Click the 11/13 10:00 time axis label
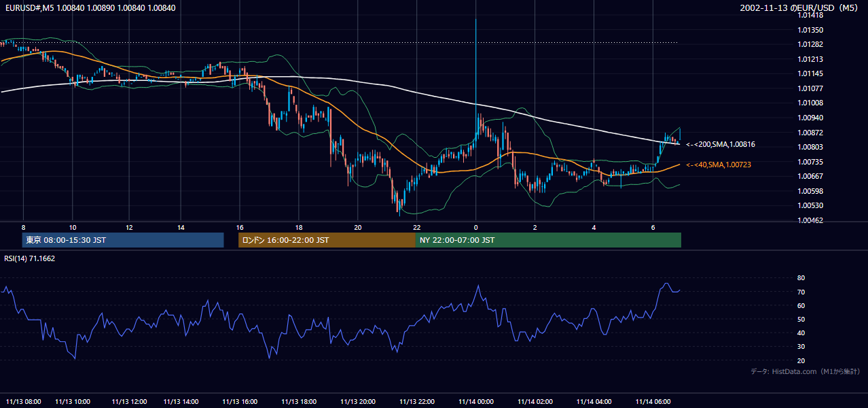This screenshot has height=408, width=868. pyautogui.click(x=73, y=402)
